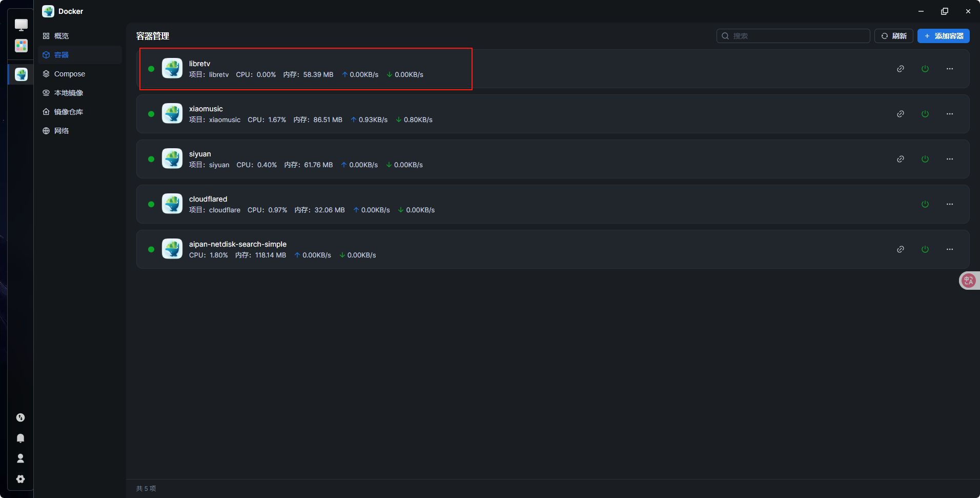The height and width of the screenshot is (498, 980).
Task: Open the link icon for aipan-netdisk-search-simple
Action: (x=901, y=249)
